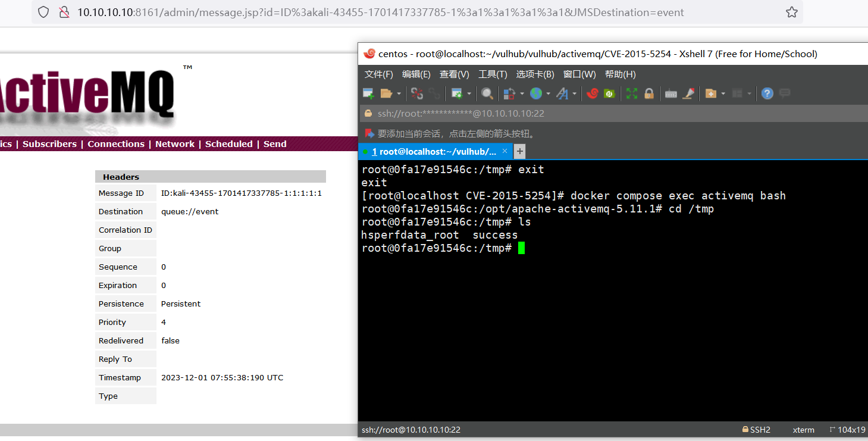Click the keyboard key mapping icon
This screenshot has height=441, width=868.
671,93
